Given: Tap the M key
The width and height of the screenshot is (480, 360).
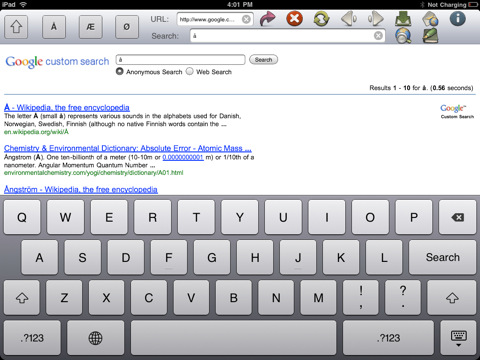Looking at the screenshot, I should tap(318, 298).
